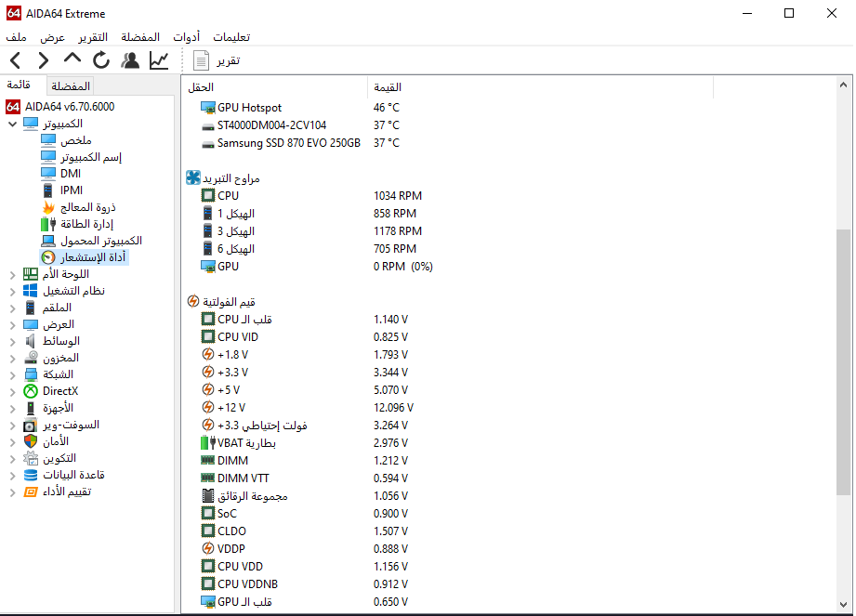Refresh the sensor page with refresh icon

[101, 60]
